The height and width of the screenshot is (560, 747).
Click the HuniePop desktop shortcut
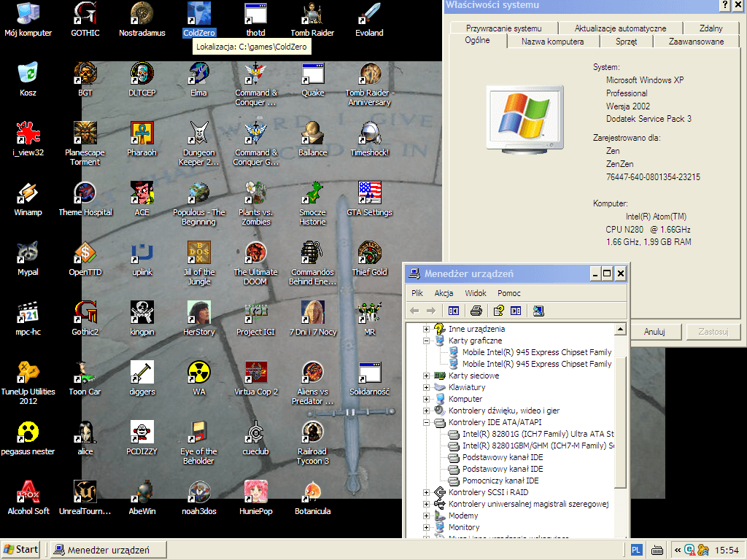256,497
